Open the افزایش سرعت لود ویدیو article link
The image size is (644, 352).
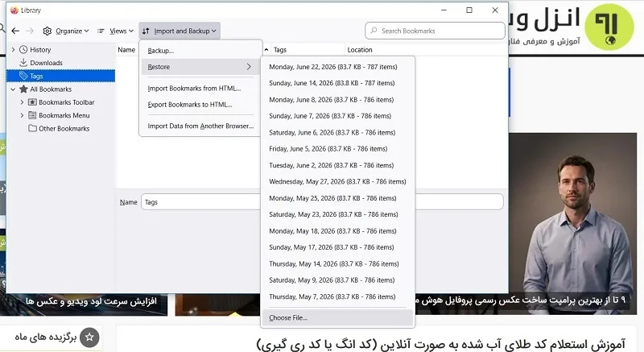point(91,301)
